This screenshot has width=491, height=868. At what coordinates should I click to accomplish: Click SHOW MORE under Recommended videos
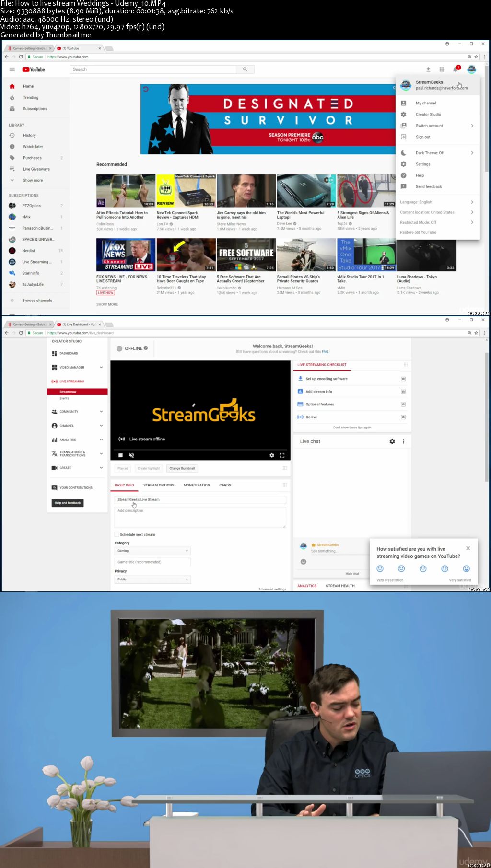pos(107,304)
